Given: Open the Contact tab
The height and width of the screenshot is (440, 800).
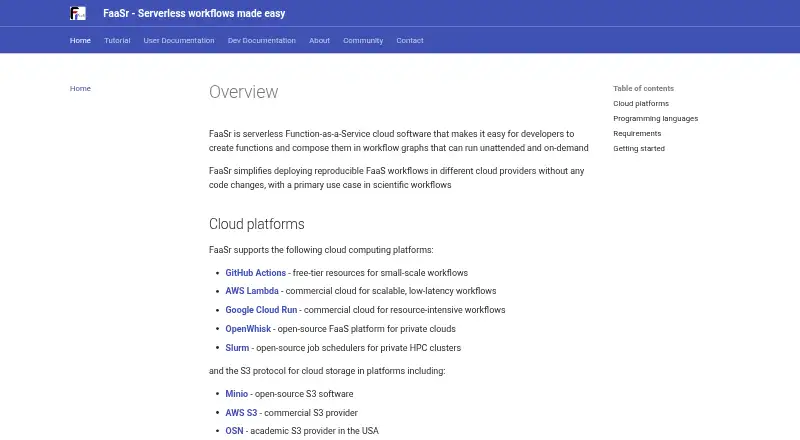Looking at the screenshot, I should 410,40.
